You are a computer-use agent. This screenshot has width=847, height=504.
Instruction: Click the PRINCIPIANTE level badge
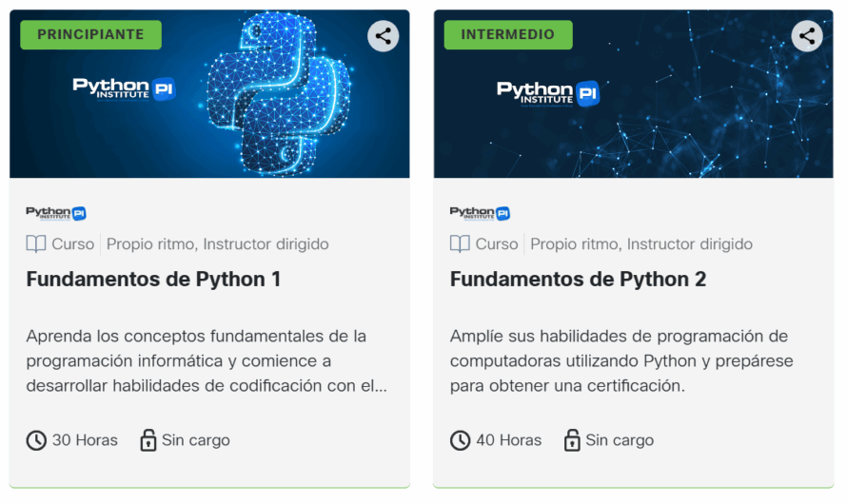[90, 34]
